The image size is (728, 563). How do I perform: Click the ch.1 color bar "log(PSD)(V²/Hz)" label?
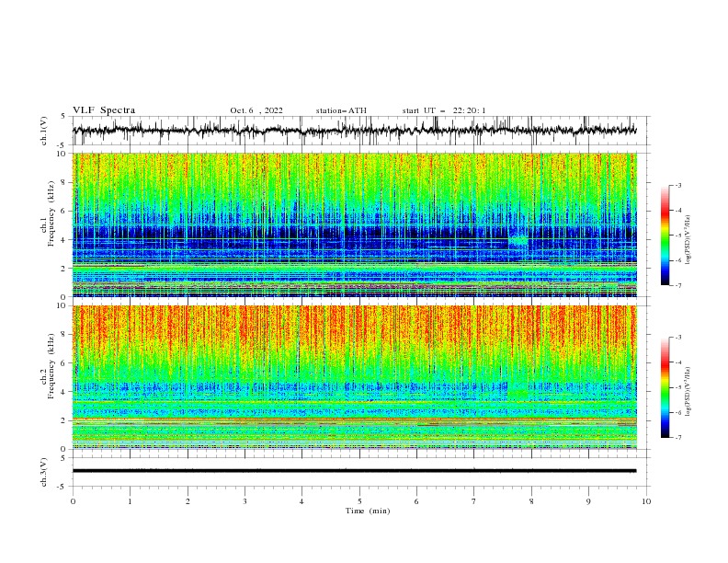coord(688,240)
